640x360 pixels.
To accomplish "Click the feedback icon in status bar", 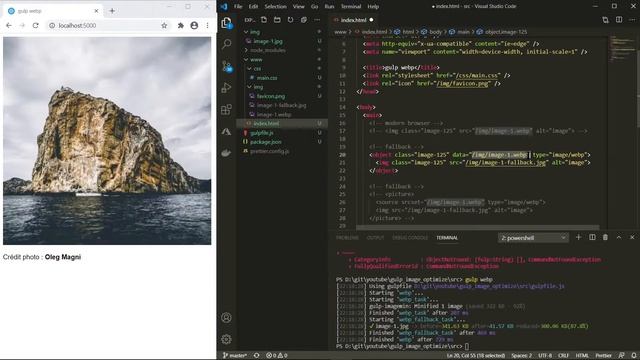I will [x=621, y=356].
